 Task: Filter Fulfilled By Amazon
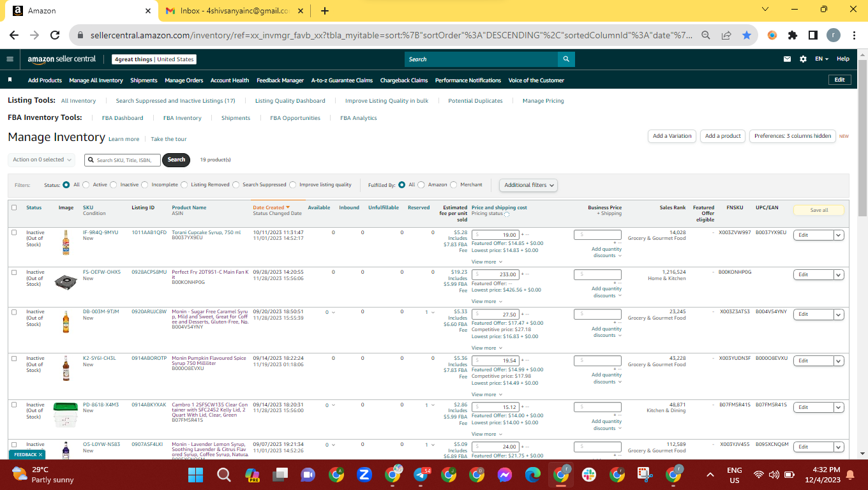coord(421,185)
